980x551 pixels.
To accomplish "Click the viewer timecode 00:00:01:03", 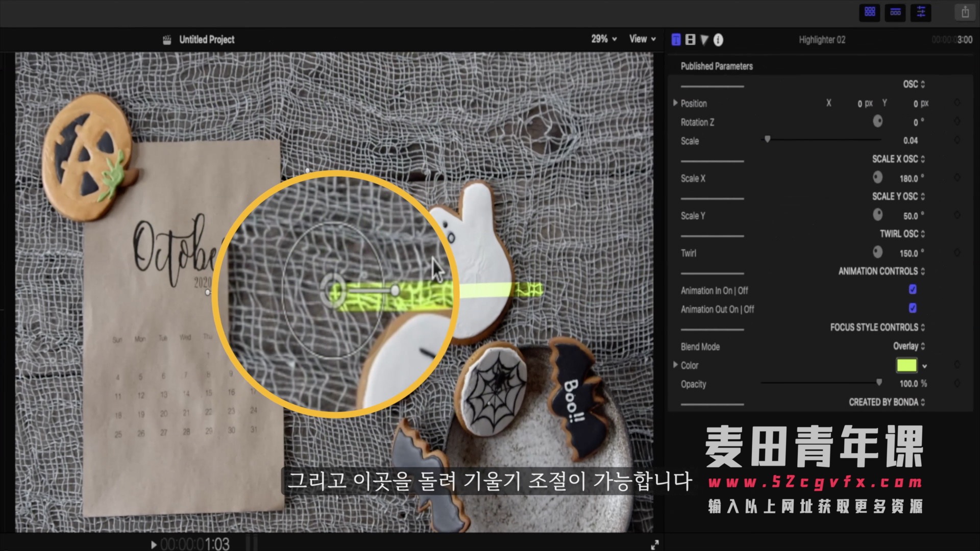I will click(x=195, y=544).
